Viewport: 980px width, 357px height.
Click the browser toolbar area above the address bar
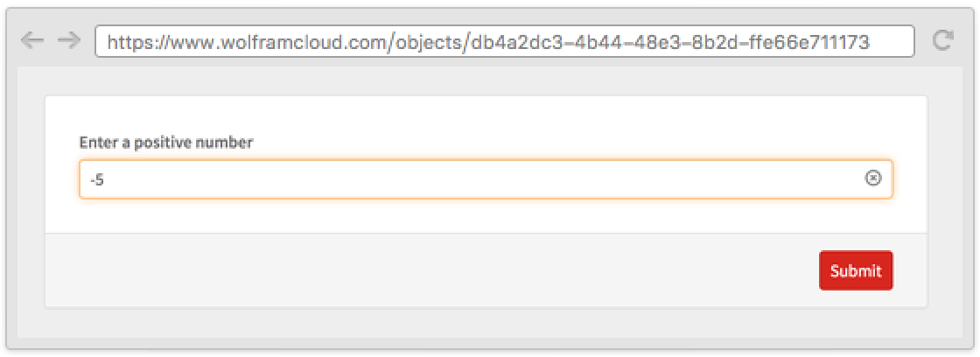pos(490,16)
